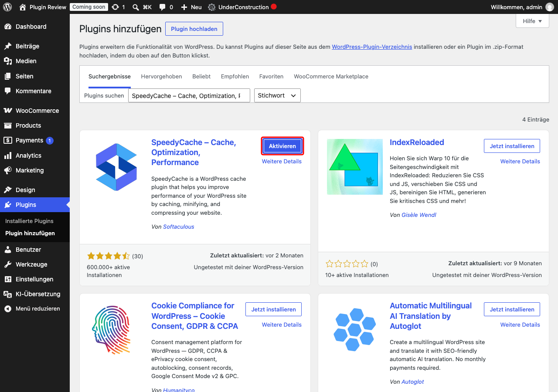Open Automatic Multilingual AI Translation title
The width and height of the screenshot is (558, 392).
pos(431,316)
